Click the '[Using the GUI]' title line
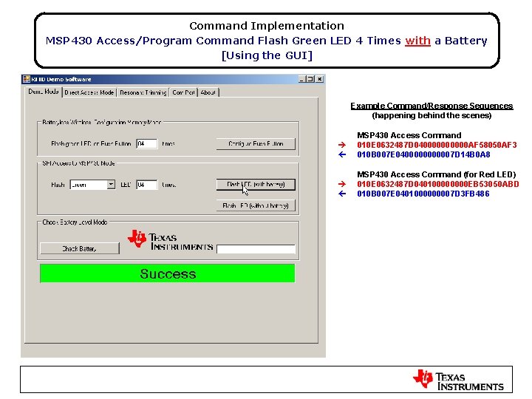The width and height of the screenshot is (532, 399). 267,55
